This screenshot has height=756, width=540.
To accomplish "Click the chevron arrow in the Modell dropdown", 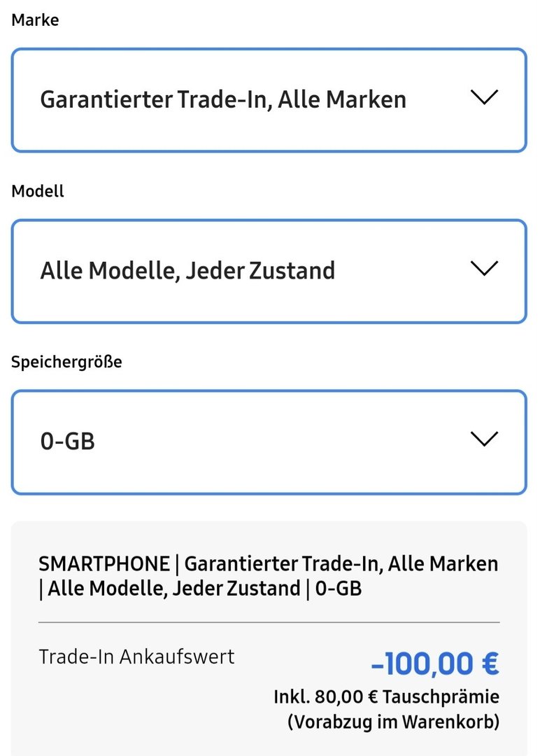I will (484, 269).
